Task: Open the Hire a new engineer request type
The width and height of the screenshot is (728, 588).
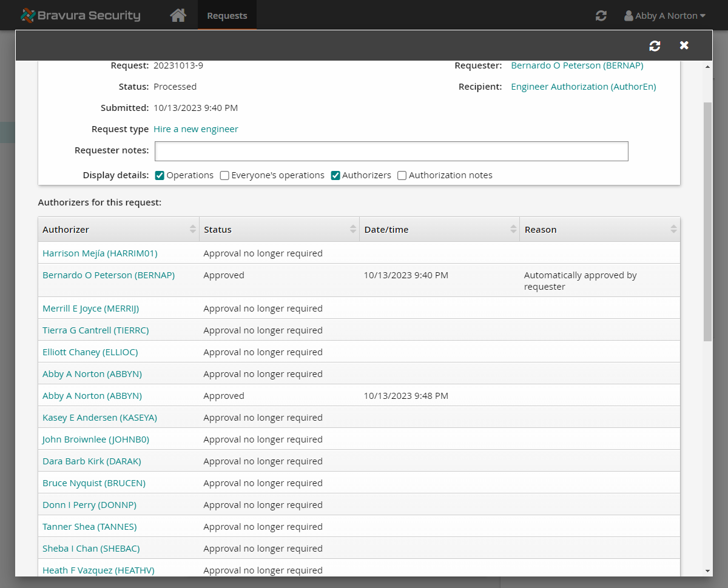Action: (x=195, y=129)
